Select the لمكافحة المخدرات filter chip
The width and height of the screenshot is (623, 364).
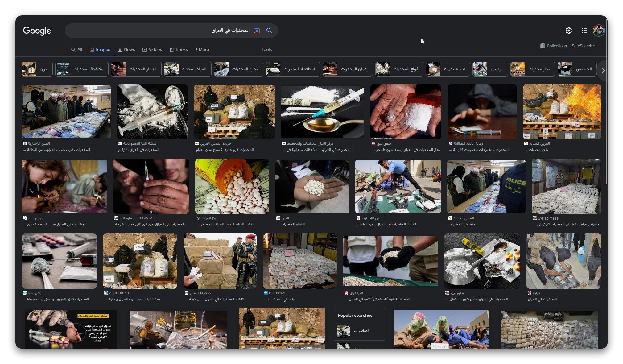293,69
